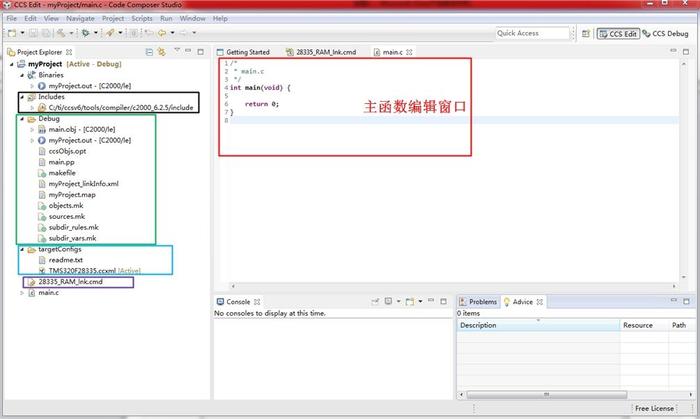The height and width of the screenshot is (419, 700).
Task: Open Open Console dropdown arrow
Action: coord(420,302)
